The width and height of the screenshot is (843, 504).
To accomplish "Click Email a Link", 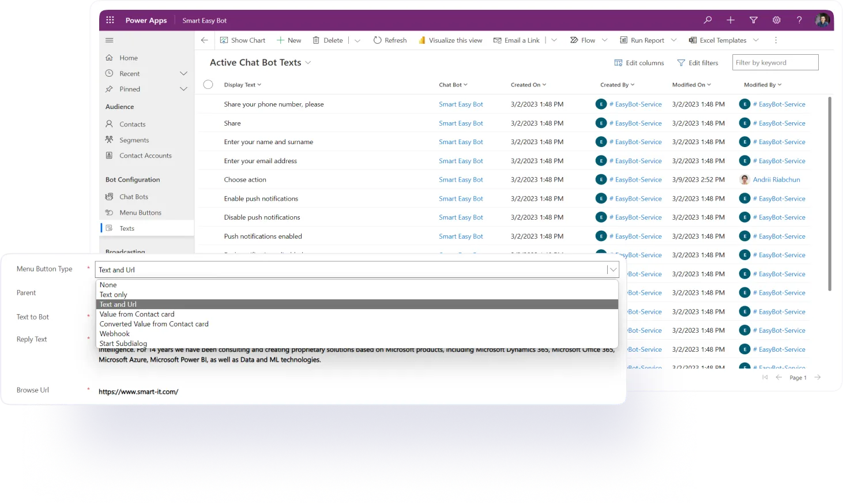I will (517, 40).
